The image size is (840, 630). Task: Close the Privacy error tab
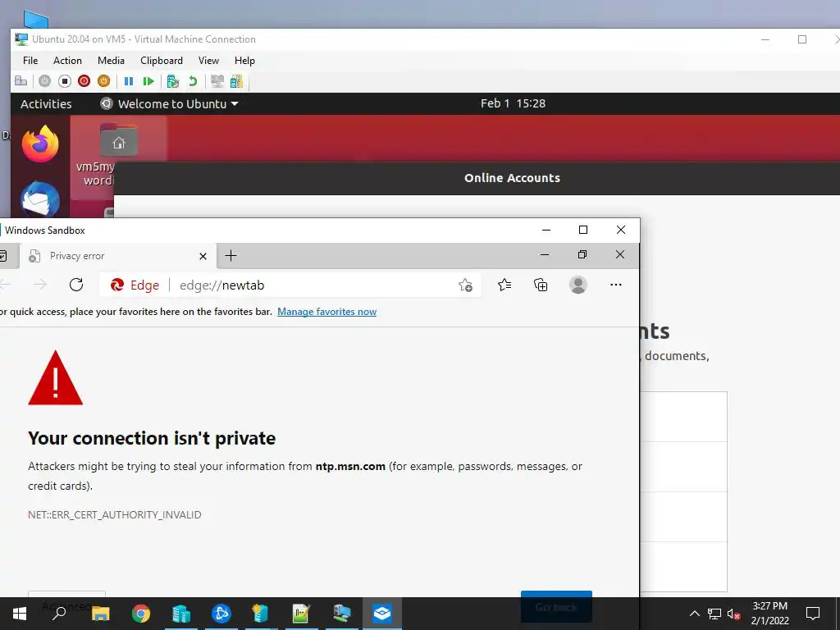click(x=203, y=256)
